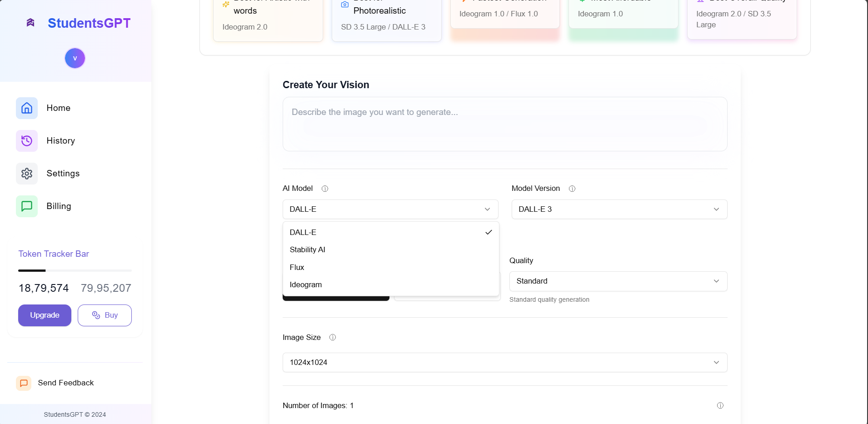The width and height of the screenshot is (868, 424).
Task: Click the image description prompt field
Action: 505,124
